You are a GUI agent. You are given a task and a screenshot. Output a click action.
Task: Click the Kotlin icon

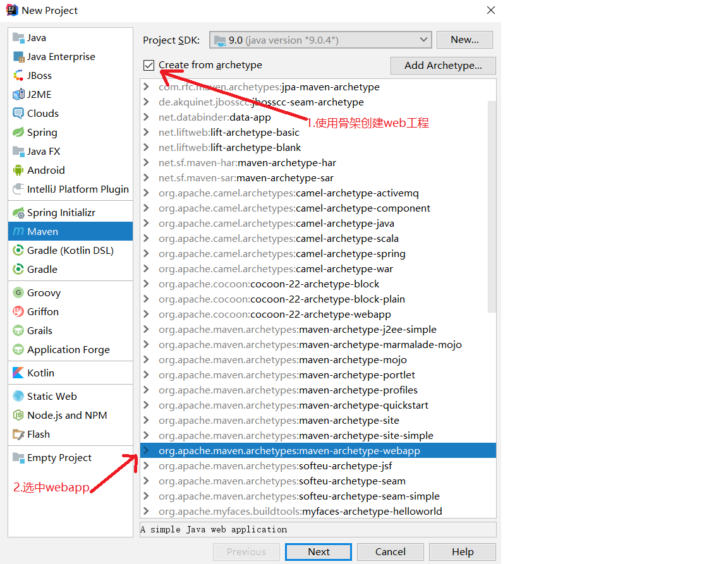click(18, 373)
